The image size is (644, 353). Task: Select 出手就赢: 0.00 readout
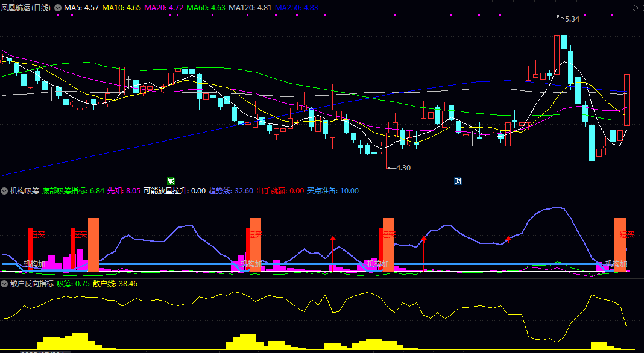280,191
